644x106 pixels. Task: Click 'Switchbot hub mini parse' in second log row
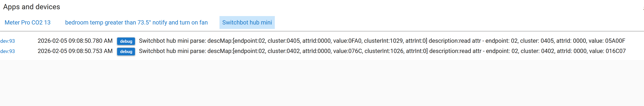[172, 51]
